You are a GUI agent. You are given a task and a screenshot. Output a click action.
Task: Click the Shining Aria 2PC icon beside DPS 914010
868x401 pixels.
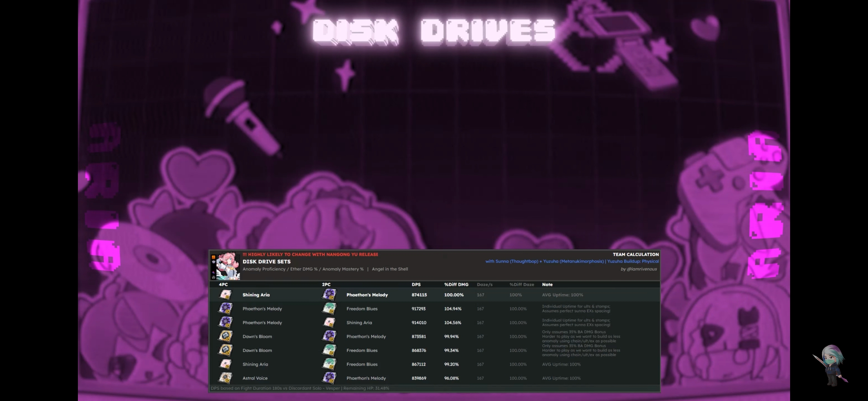(329, 323)
